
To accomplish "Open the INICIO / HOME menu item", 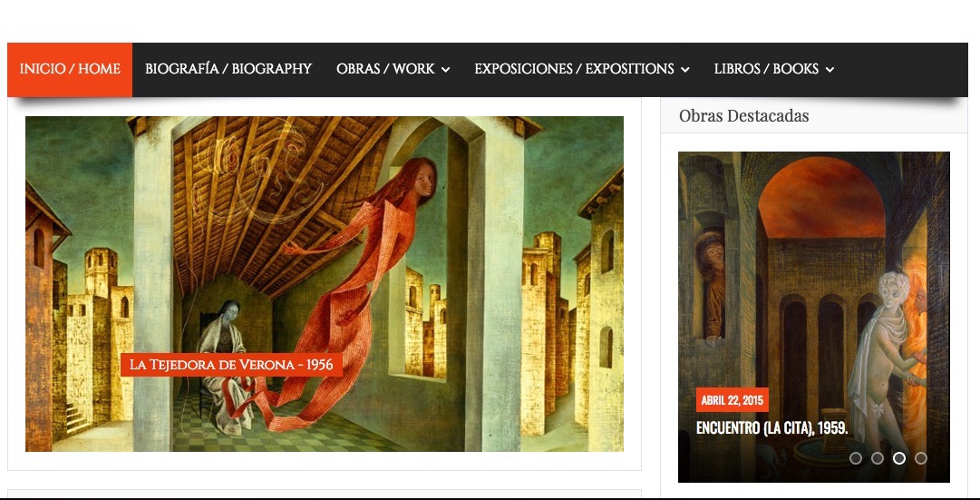I will [70, 70].
